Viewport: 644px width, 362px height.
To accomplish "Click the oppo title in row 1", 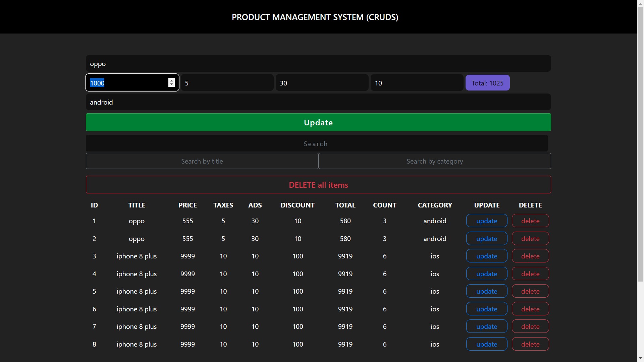I will tap(137, 221).
